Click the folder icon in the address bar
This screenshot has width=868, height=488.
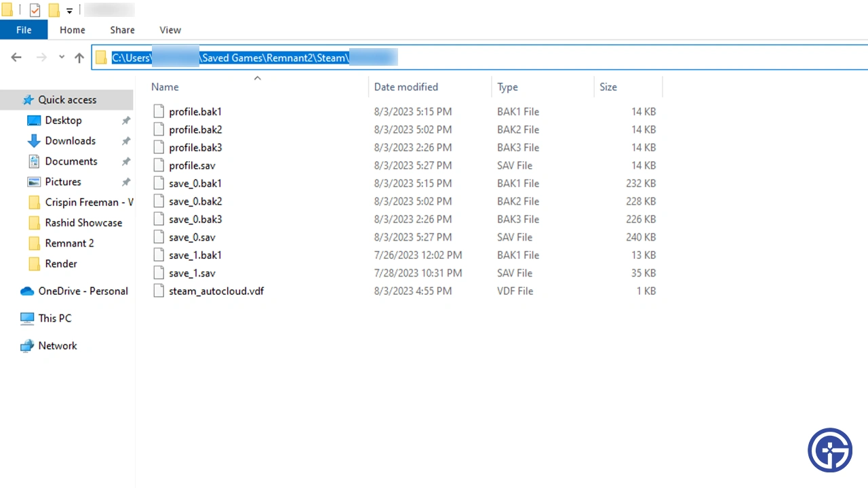coord(101,58)
